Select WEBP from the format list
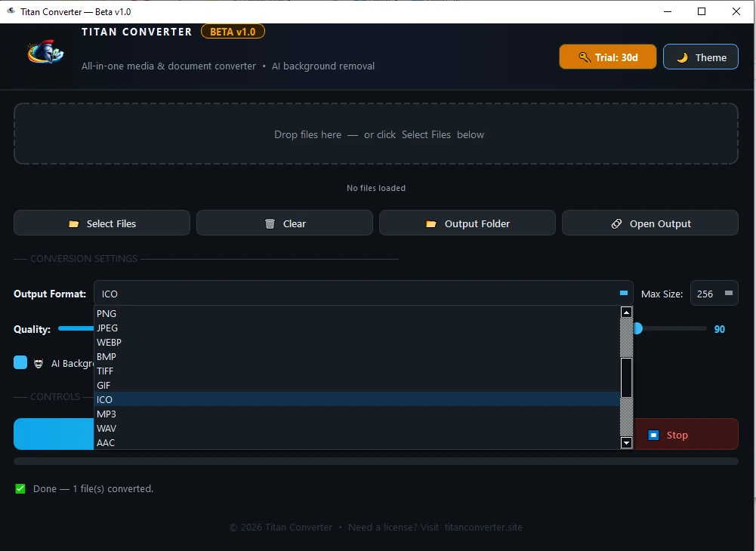Screen dimensions: 756x551 (108, 342)
